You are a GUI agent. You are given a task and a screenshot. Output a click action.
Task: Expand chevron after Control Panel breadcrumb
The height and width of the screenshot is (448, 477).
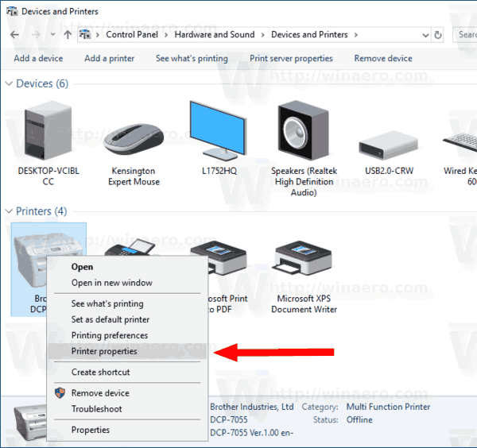tap(166, 35)
